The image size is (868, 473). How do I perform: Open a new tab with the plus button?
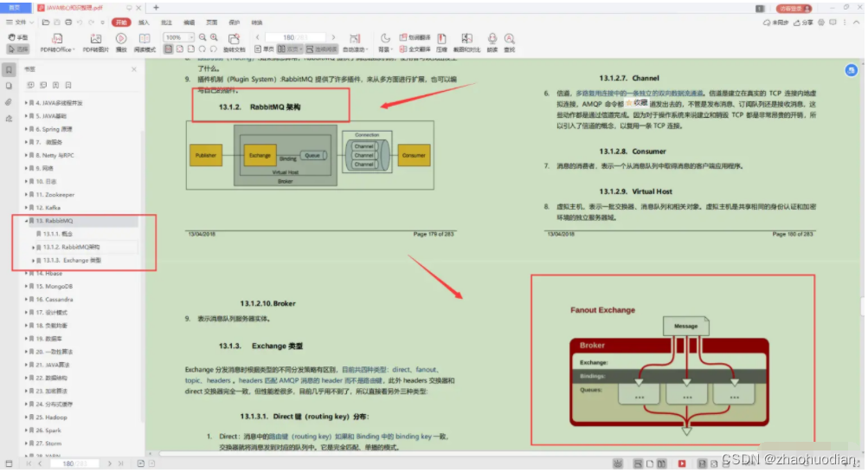coord(156,8)
